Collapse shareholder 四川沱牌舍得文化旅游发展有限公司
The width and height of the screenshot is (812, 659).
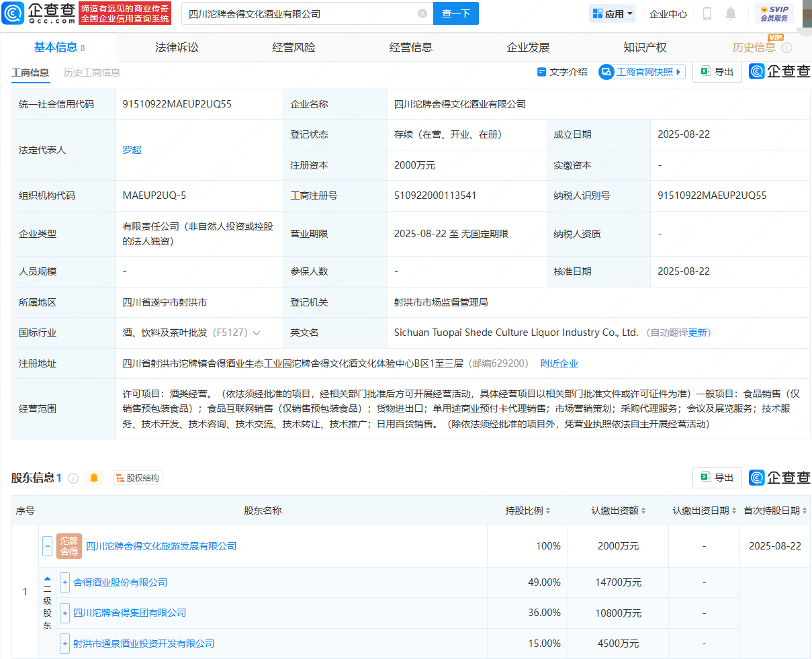[47, 545]
